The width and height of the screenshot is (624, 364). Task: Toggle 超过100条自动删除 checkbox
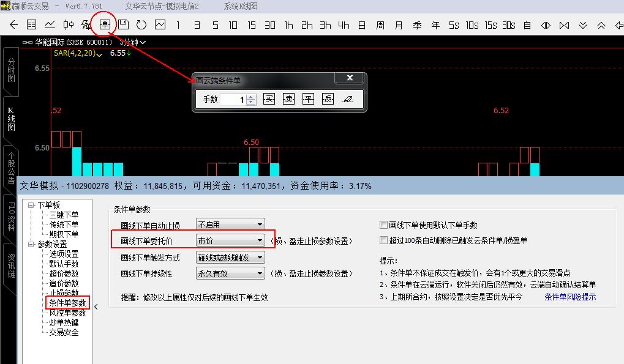[384, 240]
